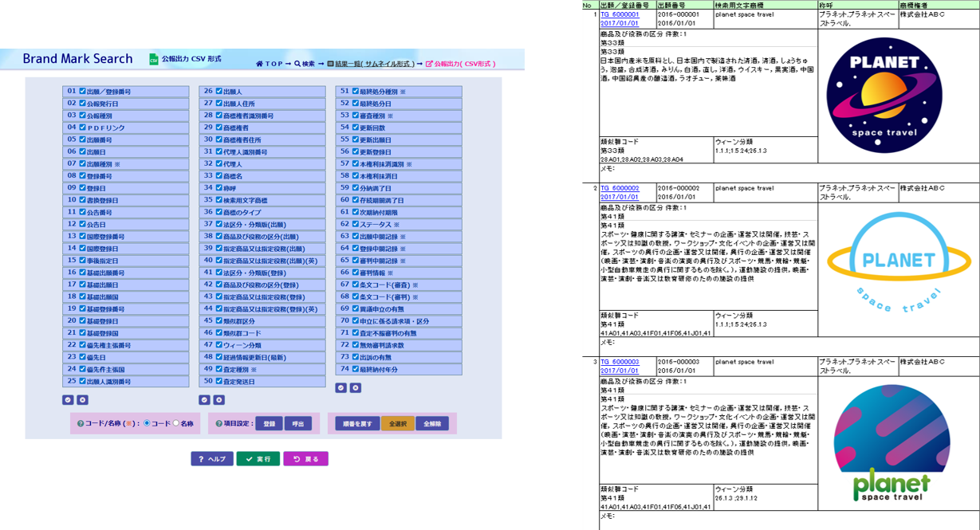Select the 名称 radio button
This screenshot has width=980, height=530.
pyautogui.click(x=176, y=424)
